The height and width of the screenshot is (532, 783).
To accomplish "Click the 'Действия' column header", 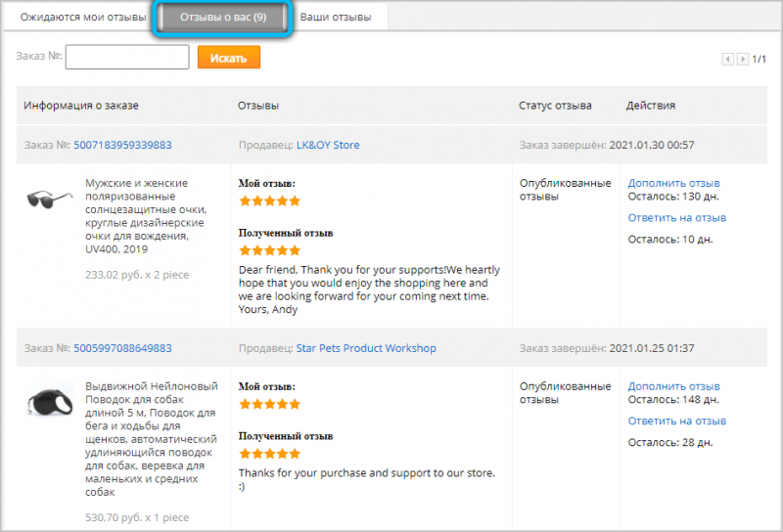I will pos(651,106).
